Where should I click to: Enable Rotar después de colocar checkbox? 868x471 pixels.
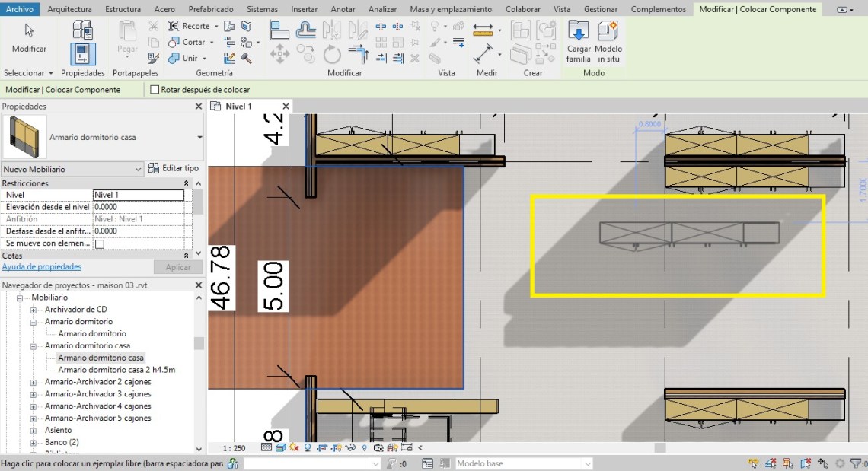tap(155, 90)
